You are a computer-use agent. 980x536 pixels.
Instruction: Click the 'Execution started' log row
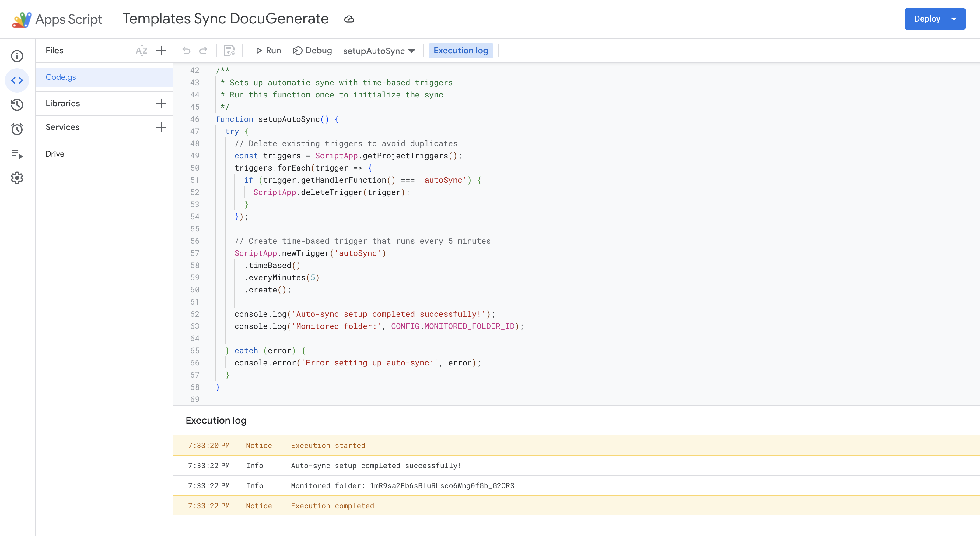click(576, 445)
